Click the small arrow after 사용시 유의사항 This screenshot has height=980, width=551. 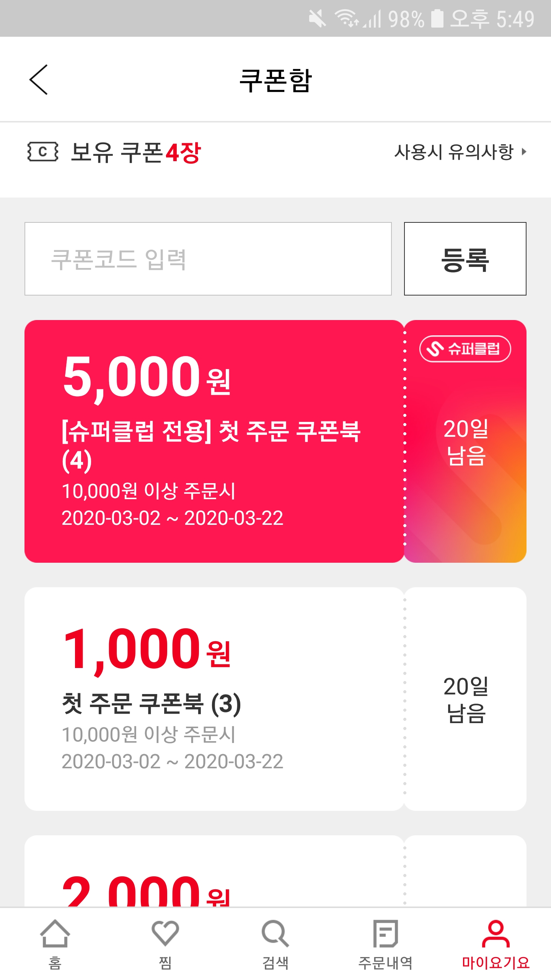tap(524, 152)
